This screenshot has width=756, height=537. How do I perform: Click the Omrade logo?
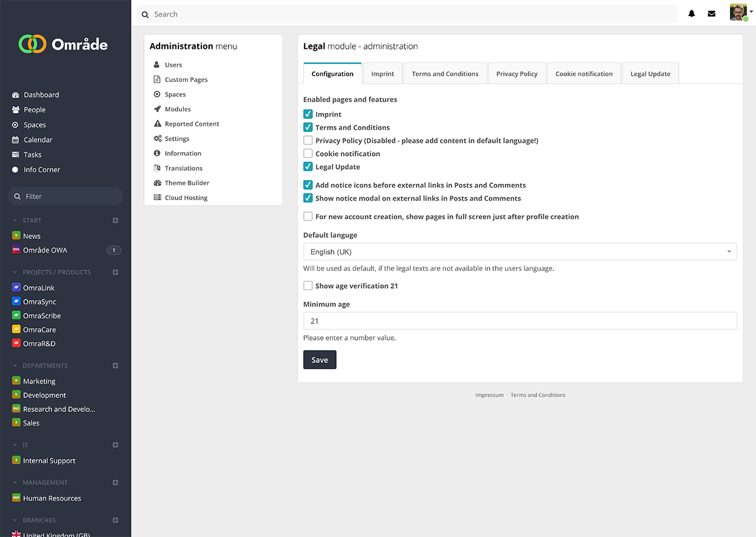63,44
